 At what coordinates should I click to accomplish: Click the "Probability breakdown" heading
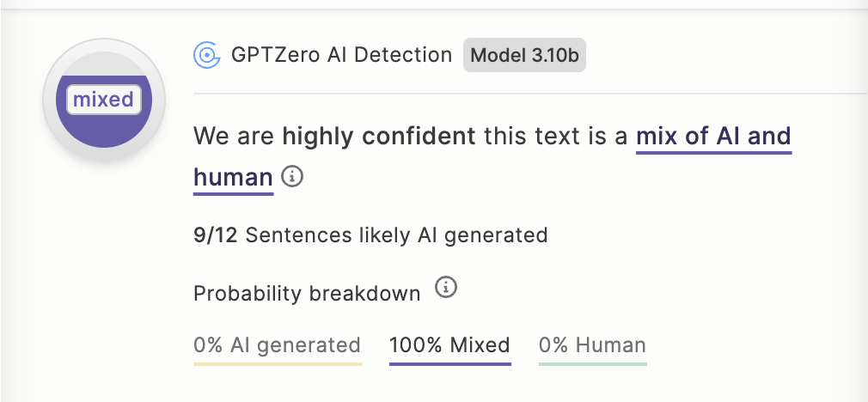[x=307, y=293]
